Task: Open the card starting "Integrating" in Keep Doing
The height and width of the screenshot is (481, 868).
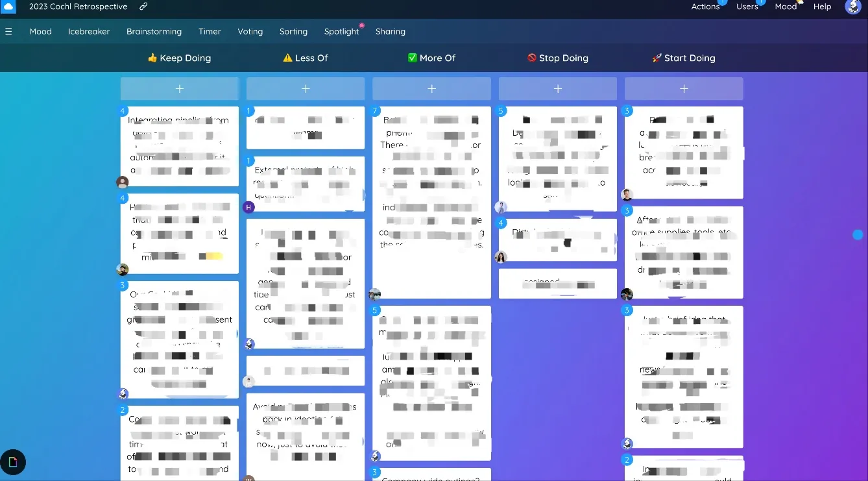Action: (180, 146)
